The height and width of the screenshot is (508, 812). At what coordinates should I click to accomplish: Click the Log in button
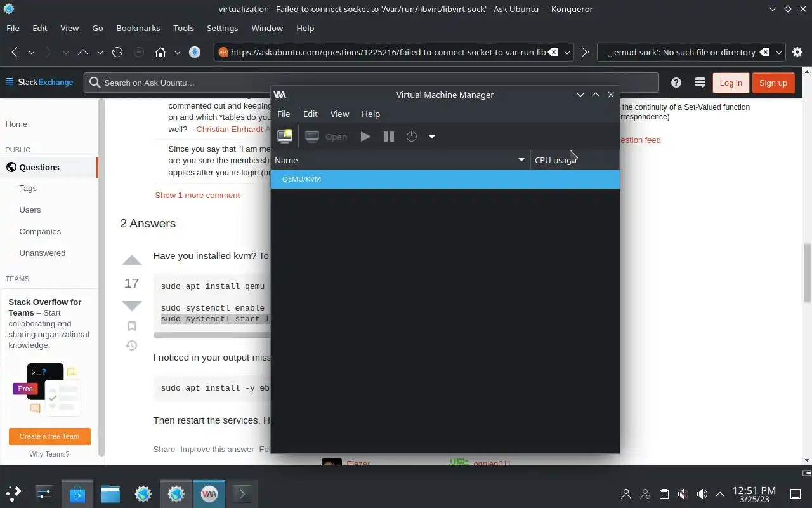[731, 83]
